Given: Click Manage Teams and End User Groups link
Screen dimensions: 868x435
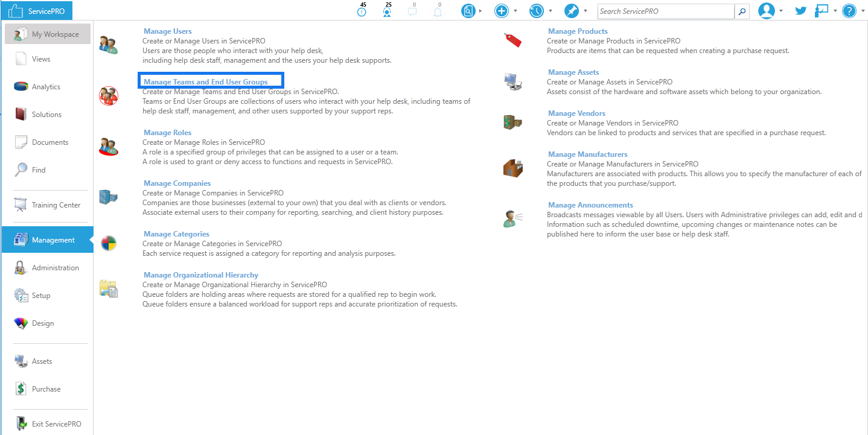Looking at the screenshot, I should [x=206, y=82].
